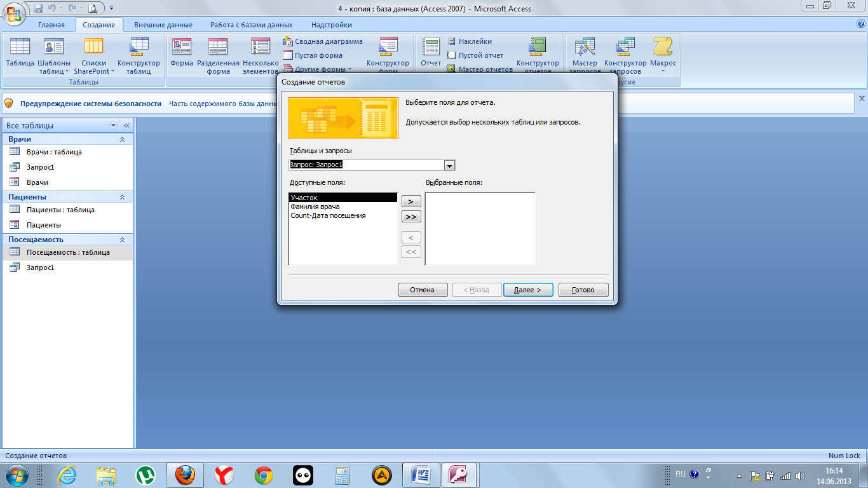Collapse the navigation pane with double chevron
This screenshot has width=868, height=488.
click(126, 125)
